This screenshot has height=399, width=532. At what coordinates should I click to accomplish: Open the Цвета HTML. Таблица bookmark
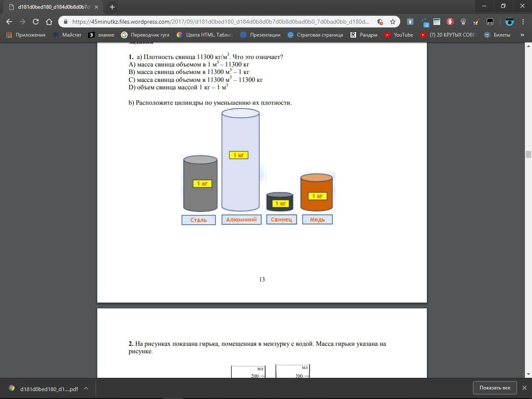[x=204, y=35]
